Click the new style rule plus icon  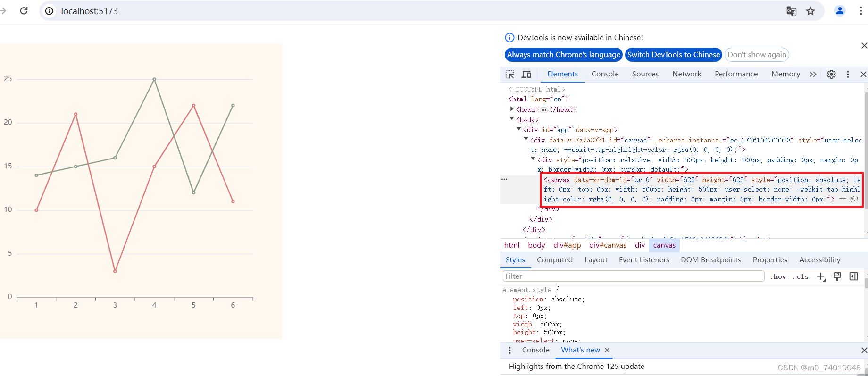(x=821, y=276)
